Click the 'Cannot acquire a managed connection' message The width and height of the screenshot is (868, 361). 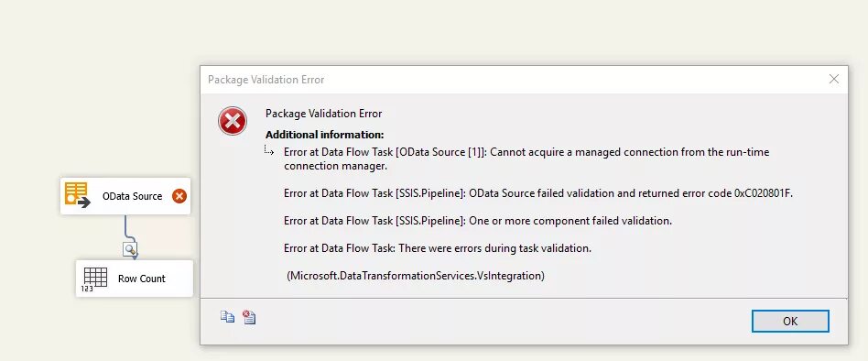click(526, 159)
